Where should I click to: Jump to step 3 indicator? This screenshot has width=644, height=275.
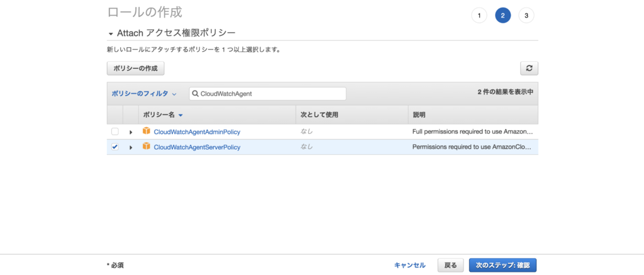click(x=526, y=16)
